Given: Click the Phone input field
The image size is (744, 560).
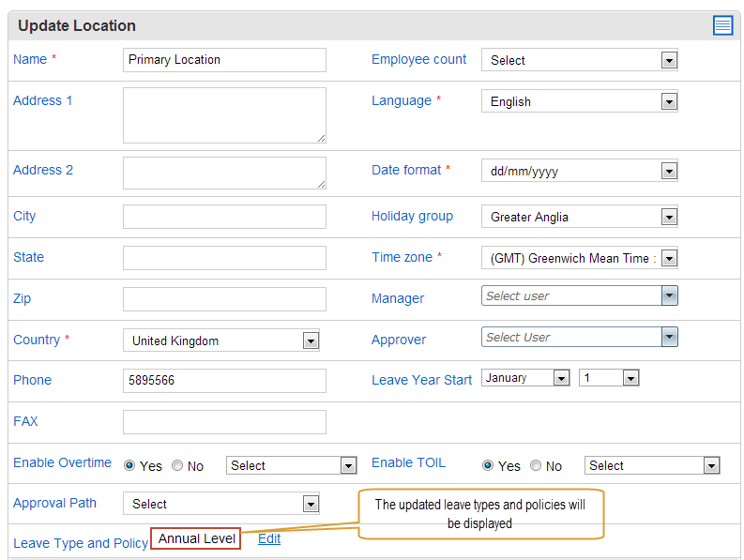Looking at the screenshot, I should pyautogui.click(x=224, y=381).
